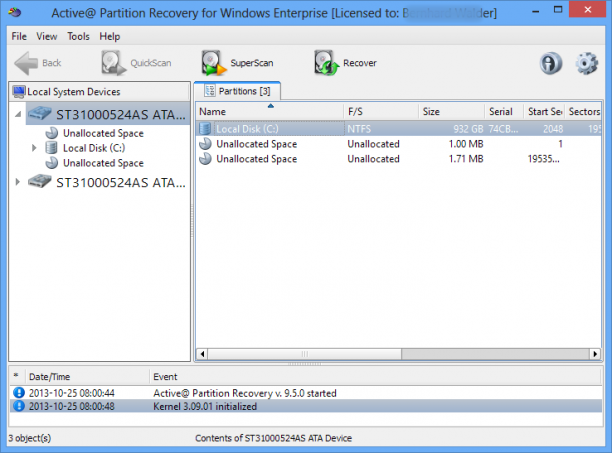
Task: Click the 1.00 MB Unallocated Space row icon
Action: click(x=205, y=144)
